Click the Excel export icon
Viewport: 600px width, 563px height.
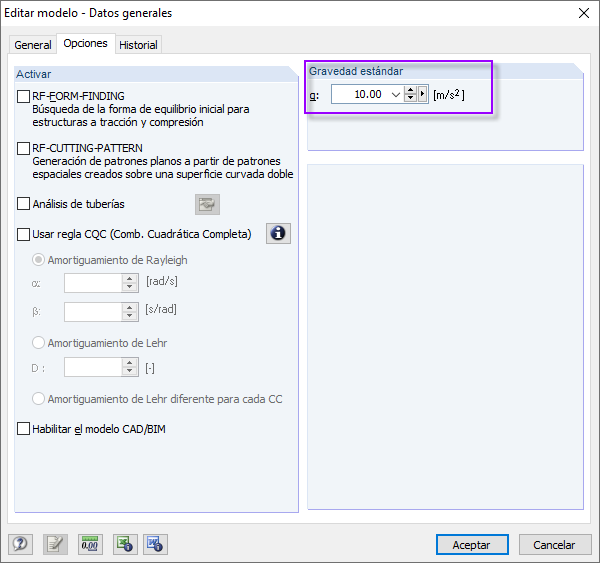pos(125,544)
